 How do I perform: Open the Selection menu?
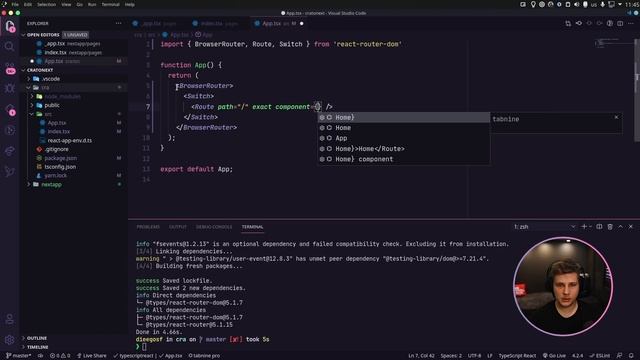[x=47, y=4]
